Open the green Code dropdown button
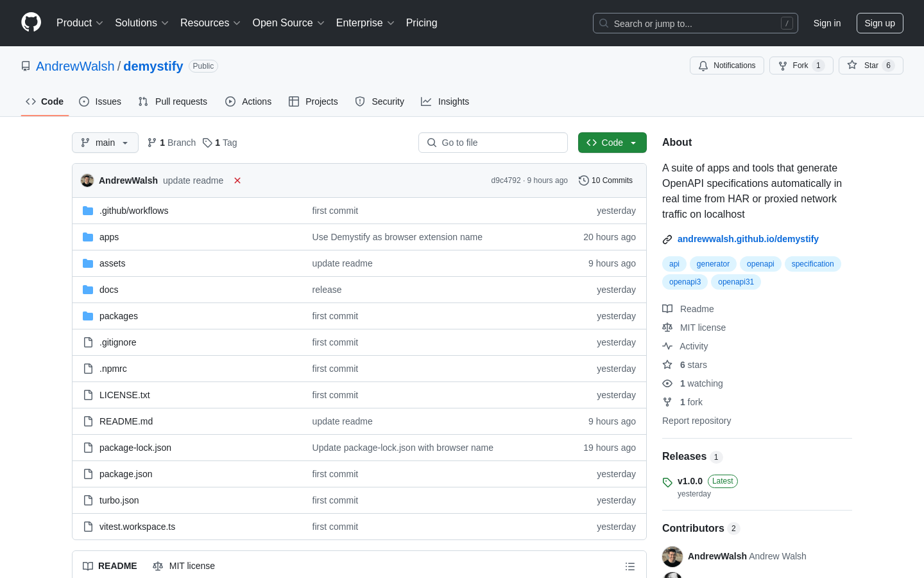Screen dimensions: 924x578 click(x=612, y=143)
